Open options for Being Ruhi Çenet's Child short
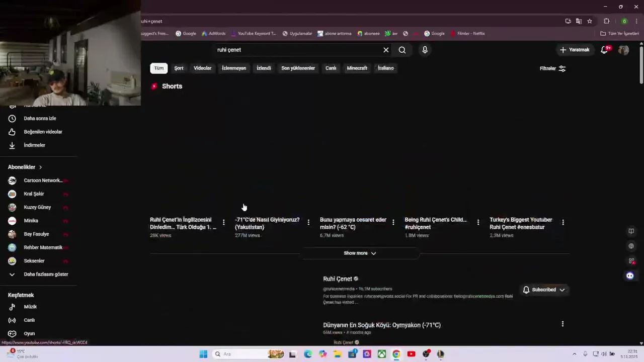Image resolution: width=644 pixels, height=362 pixels. coord(478,222)
